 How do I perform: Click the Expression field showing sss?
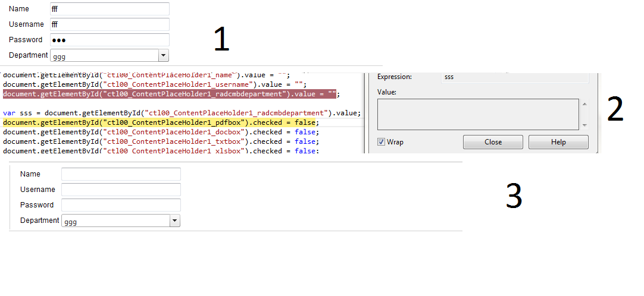pyautogui.click(x=515, y=77)
